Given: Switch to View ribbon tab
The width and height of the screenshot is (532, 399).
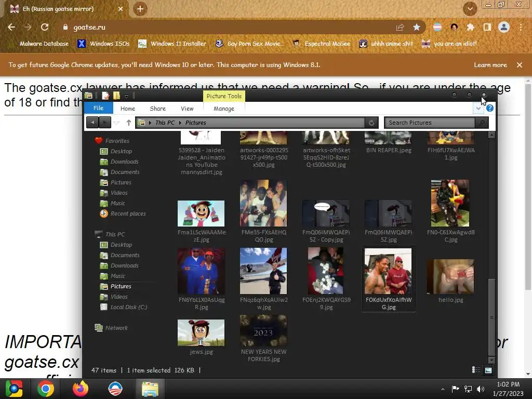Looking at the screenshot, I should point(187,109).
